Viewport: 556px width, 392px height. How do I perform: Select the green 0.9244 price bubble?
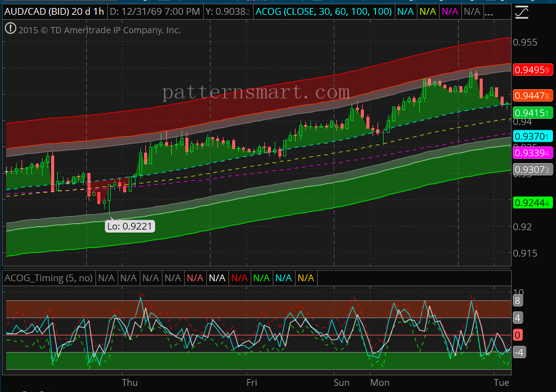tap(532, 202)
